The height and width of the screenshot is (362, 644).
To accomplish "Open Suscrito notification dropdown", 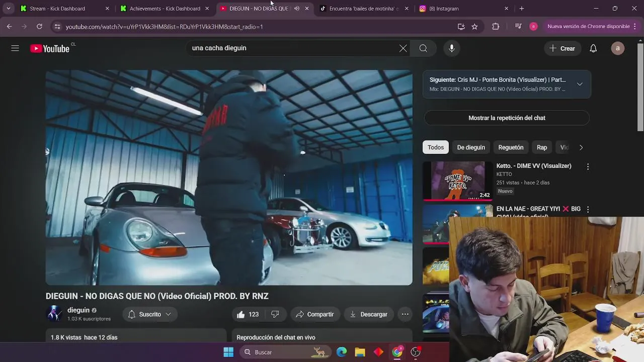I will coord(149,314).
